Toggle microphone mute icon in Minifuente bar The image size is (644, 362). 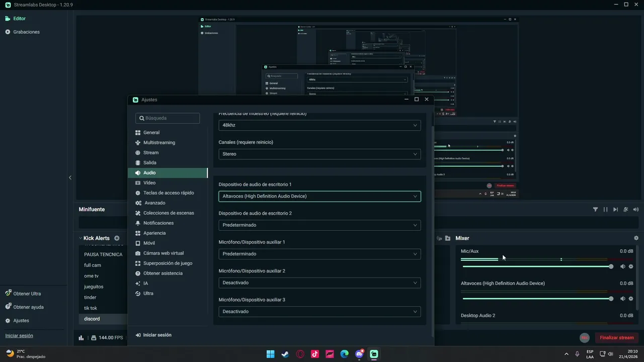tap(626, 210)
